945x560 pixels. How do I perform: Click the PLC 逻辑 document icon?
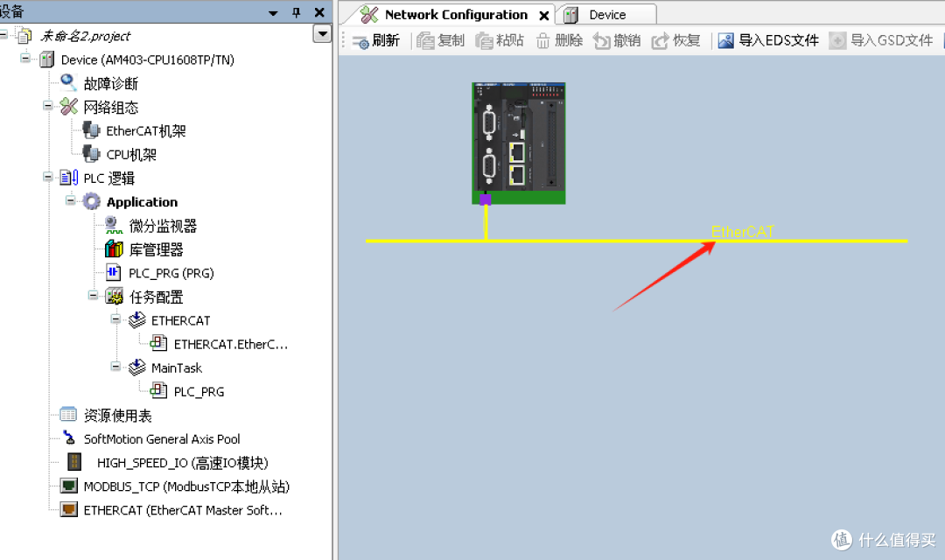tap(69, 178)
